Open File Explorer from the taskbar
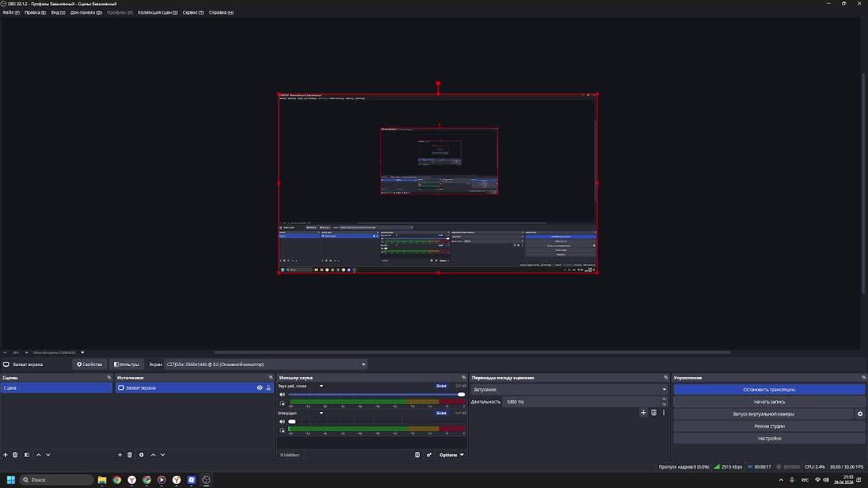This screenshot has height=488, width=868. tap(102, 480)
